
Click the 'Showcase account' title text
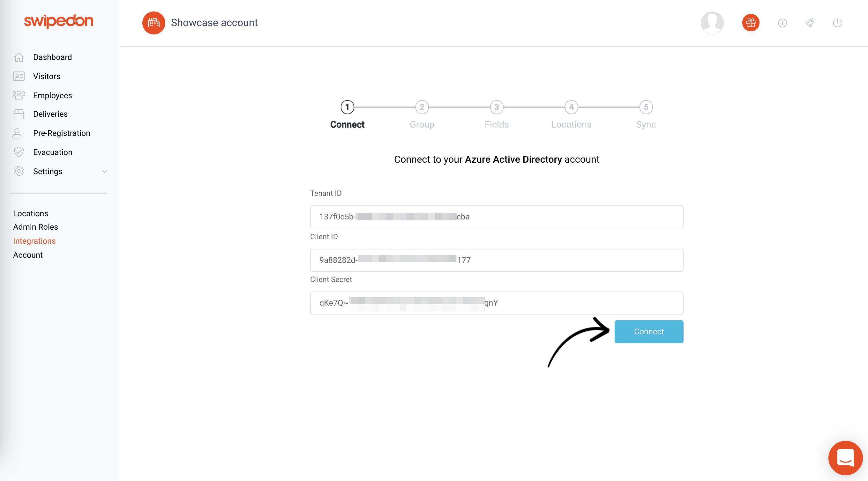click(x=214, y=23)
